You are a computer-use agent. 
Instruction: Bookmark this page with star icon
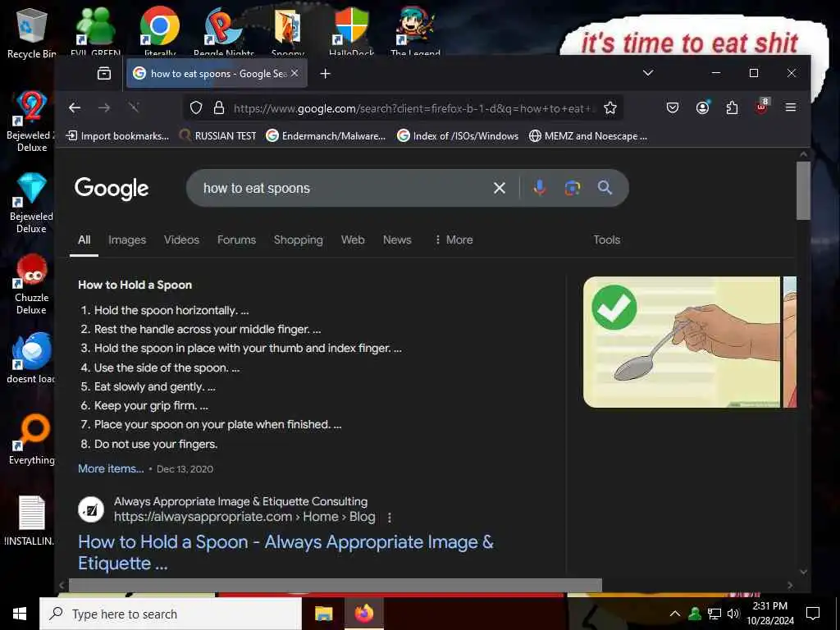click(610, 108)
